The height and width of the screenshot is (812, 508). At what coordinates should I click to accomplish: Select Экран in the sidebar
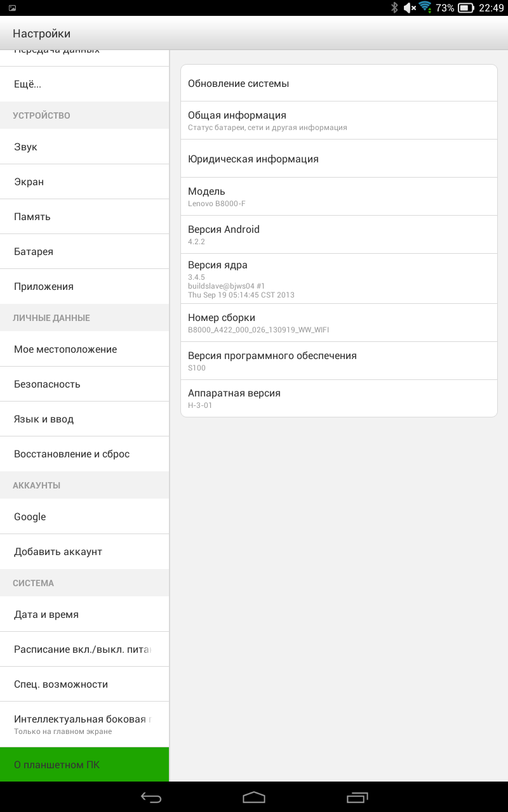tap(84, 181)
